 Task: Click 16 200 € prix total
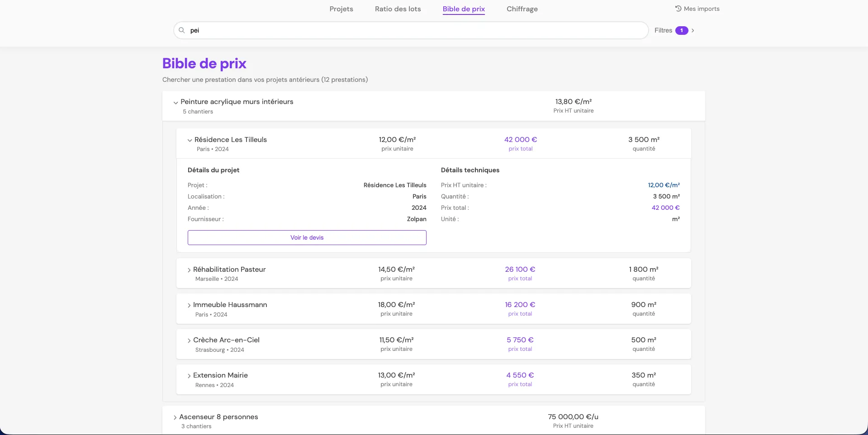520,305
